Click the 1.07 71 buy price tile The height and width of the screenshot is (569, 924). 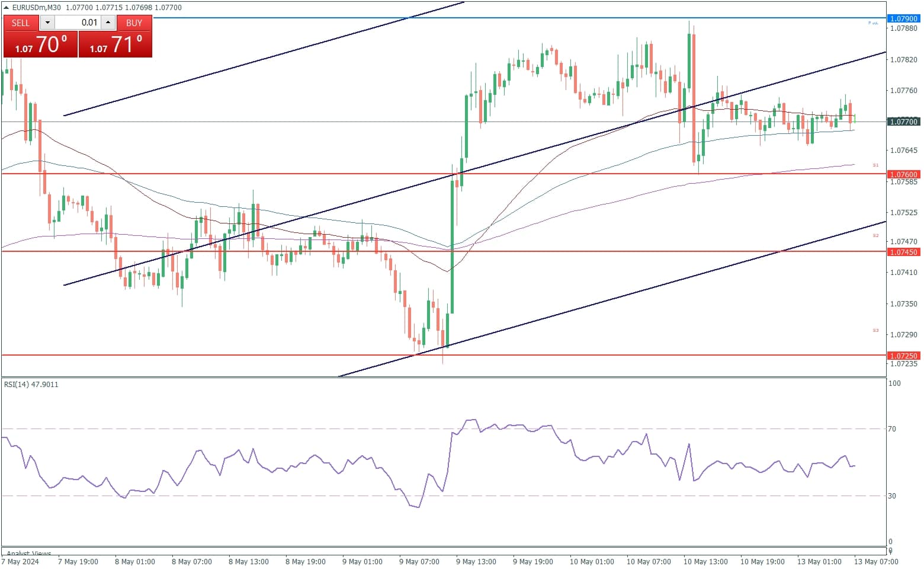click(115, 44)
